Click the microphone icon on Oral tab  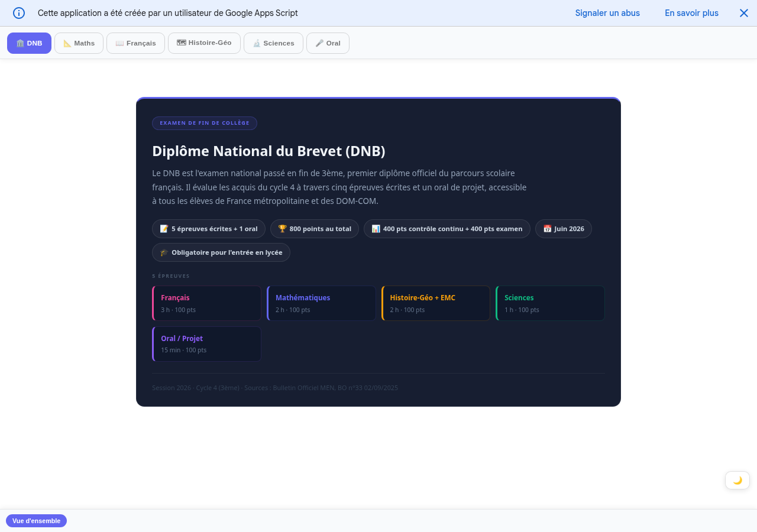319,43
